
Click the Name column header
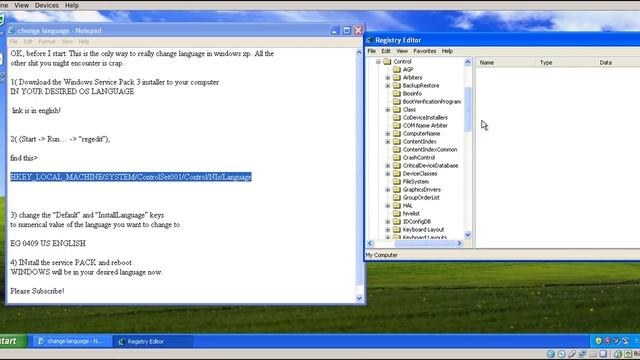[506, 62]
